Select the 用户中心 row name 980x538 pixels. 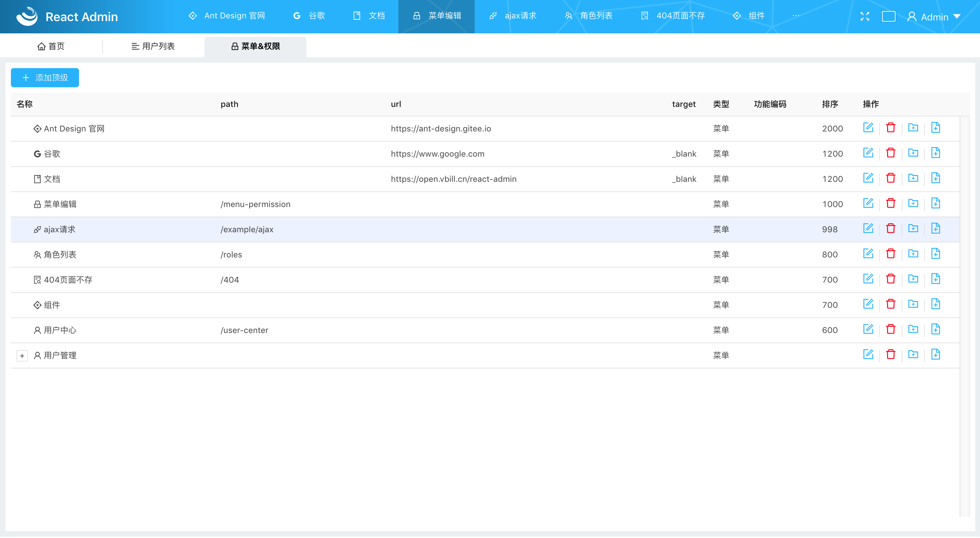click(x=60, y=330)
